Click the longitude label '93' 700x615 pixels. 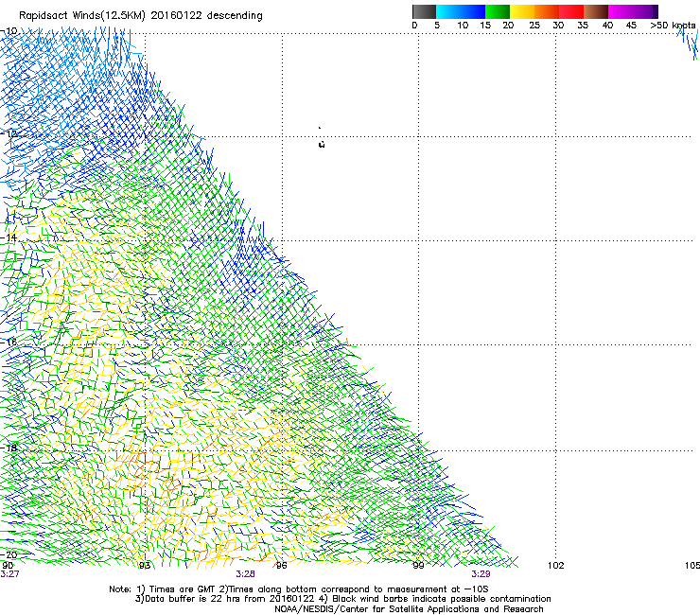(x=145, y=566)
